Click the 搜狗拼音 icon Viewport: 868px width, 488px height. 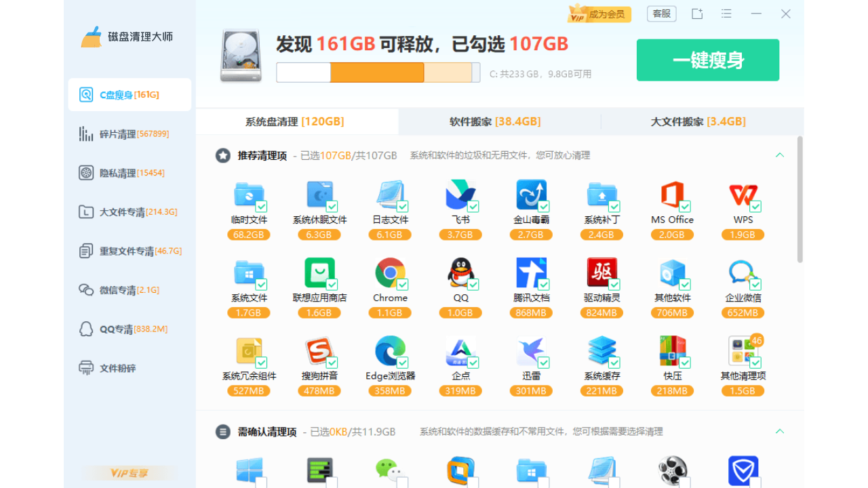(319, 351)
